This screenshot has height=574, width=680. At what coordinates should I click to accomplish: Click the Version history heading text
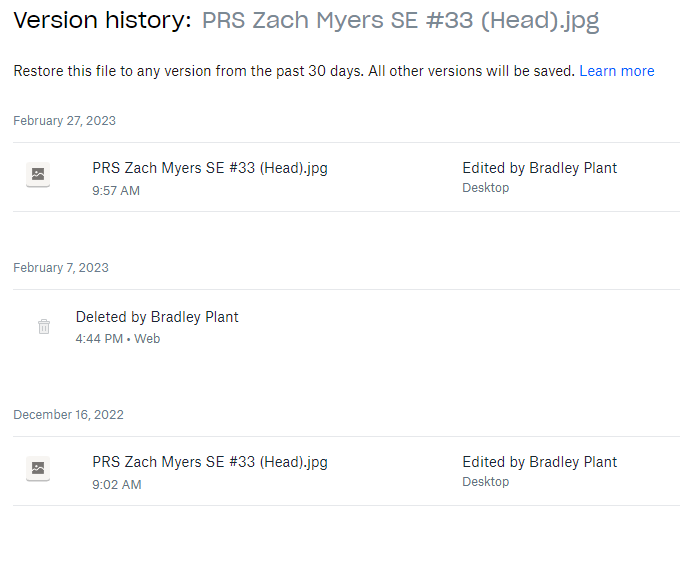[x=102, y=21]
